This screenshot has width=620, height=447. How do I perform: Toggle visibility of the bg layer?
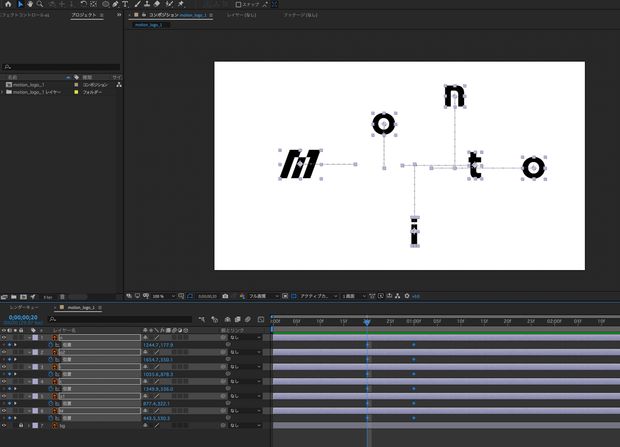coord(4,425)
